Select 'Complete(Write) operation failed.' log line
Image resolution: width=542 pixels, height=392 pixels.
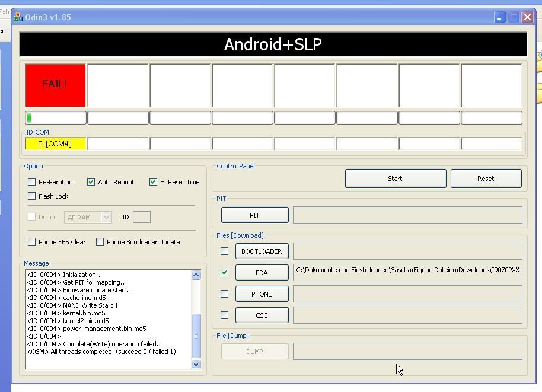(93, 344)
